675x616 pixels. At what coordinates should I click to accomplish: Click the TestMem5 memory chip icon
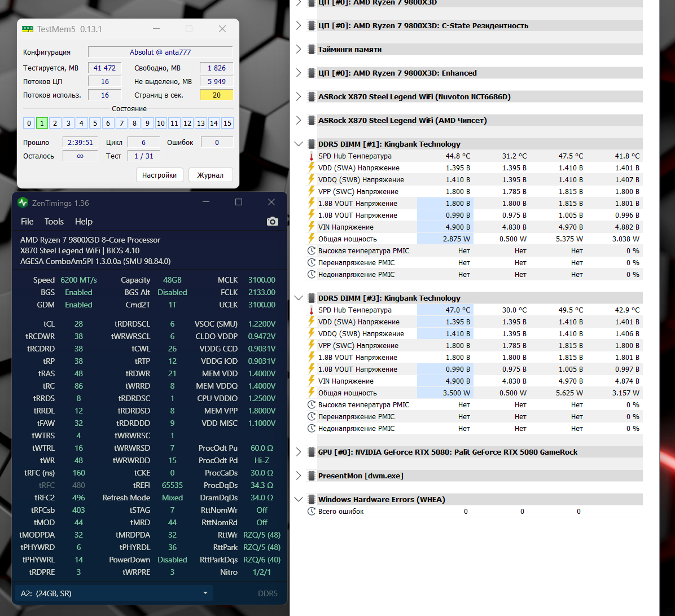click(28, 29)
